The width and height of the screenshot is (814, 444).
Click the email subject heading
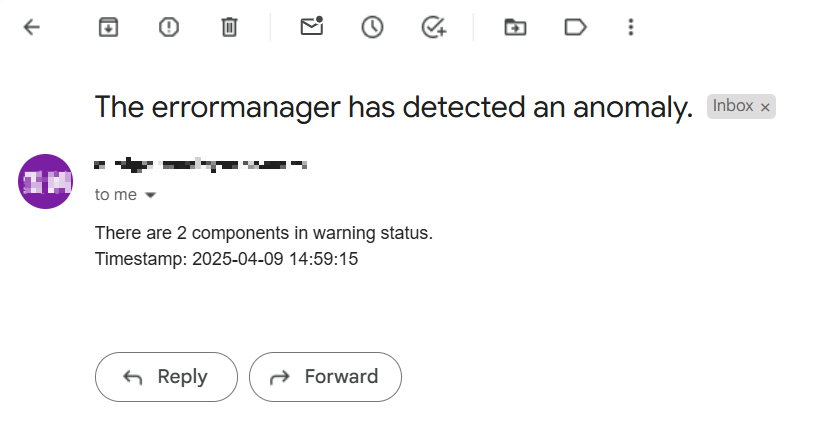pos(393,107)
